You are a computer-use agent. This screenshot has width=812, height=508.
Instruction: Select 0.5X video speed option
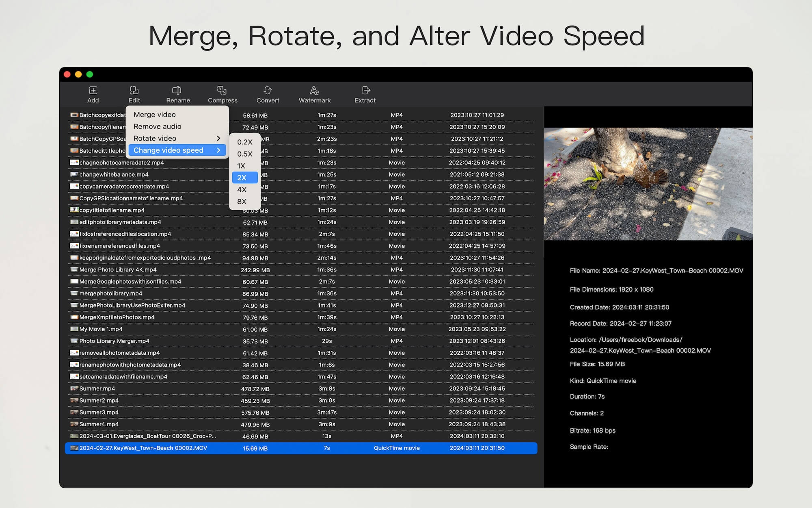coord(244,153)
